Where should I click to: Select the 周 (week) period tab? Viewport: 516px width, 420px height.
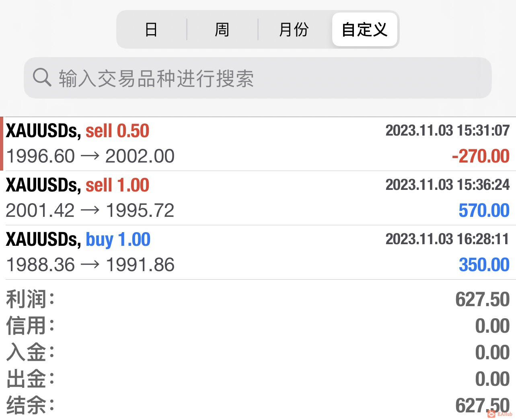(222, 30)
